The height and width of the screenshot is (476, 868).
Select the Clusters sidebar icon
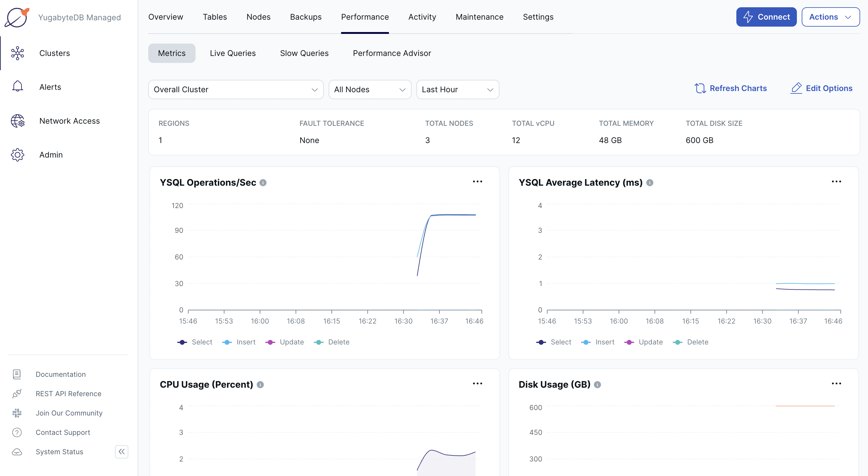point(18,53)
